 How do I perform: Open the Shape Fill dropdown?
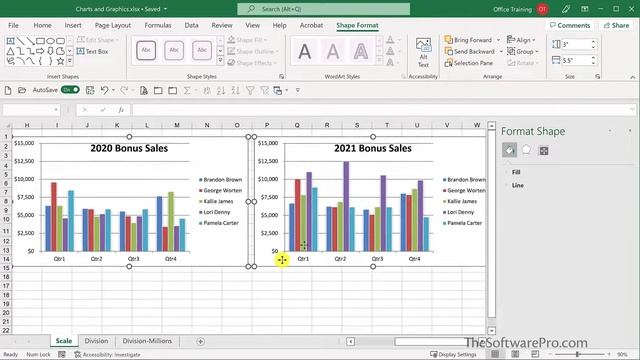pyautogui.click(x=247, y=40)
